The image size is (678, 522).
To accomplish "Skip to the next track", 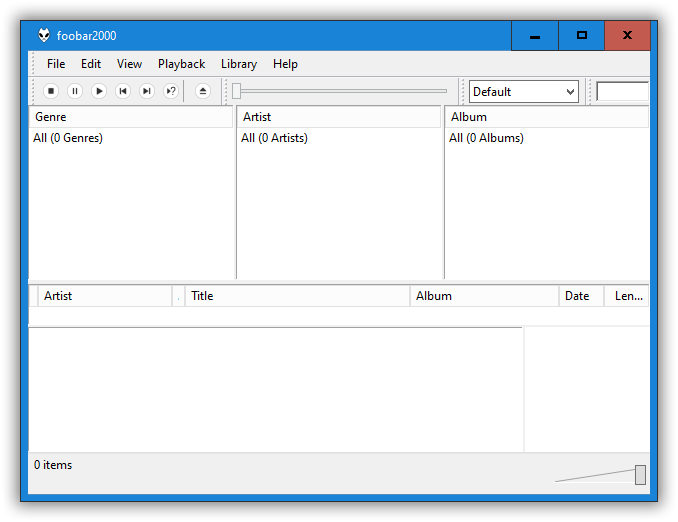I will point(147,91).
